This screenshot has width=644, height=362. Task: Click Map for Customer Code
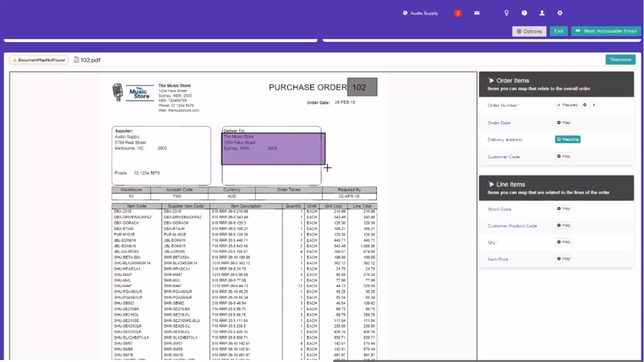[563, 156]
